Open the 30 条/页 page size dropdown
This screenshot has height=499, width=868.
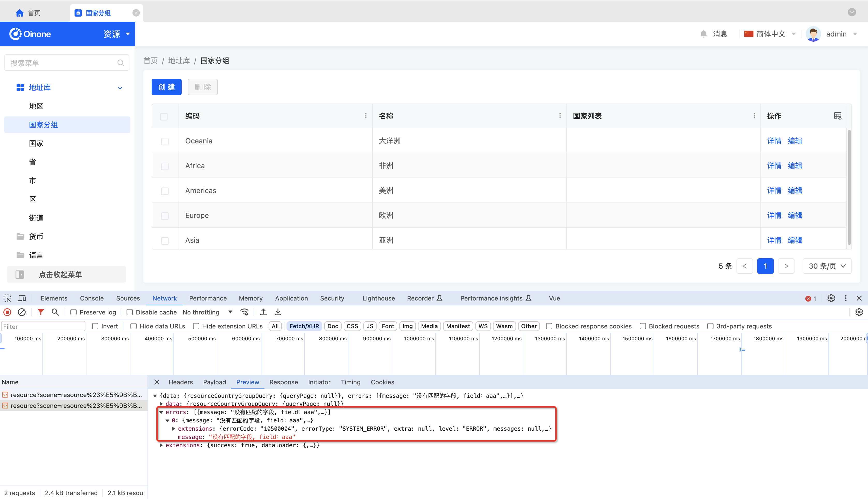[827, 266]
